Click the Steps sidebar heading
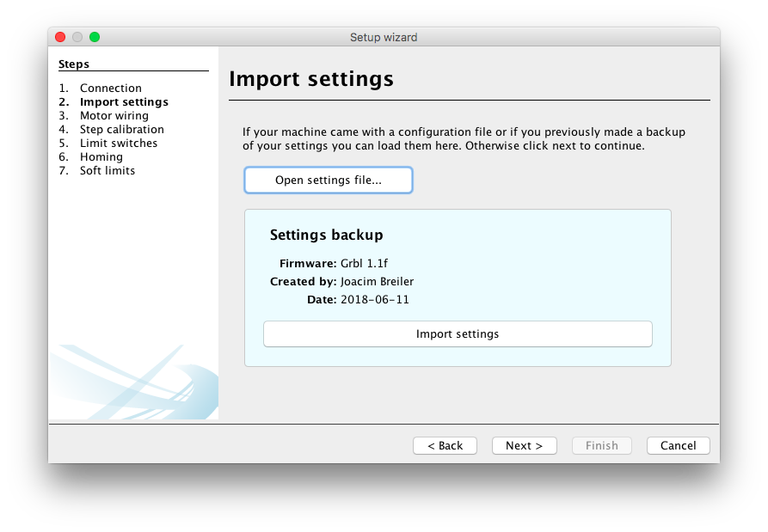The width and height of the screenshot is (768, 532). [x=74, y=64]
